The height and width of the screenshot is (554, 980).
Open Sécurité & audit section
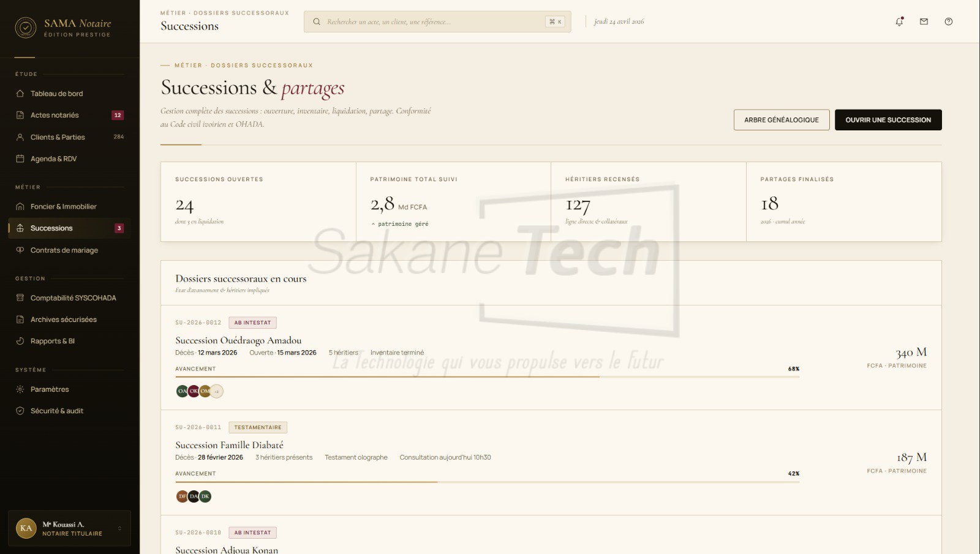pos(69,411)
